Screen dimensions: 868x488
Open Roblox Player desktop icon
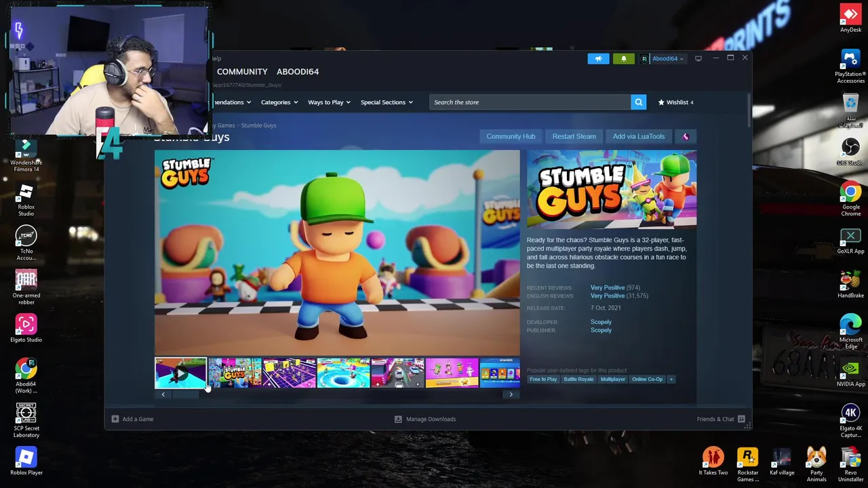26,462
